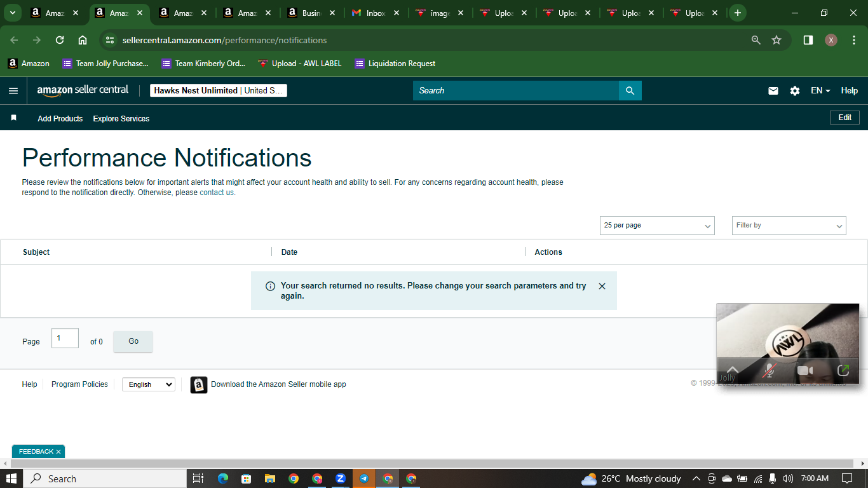Open the 25 per page dropdown
Viewport: 868px width, 488px height.
pyautogui.click(x=657, y=226)
